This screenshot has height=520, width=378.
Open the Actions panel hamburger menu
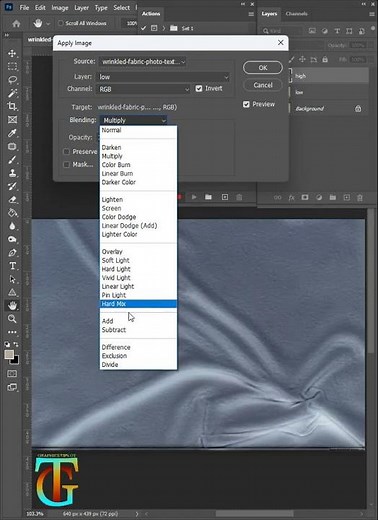point(251,14)
